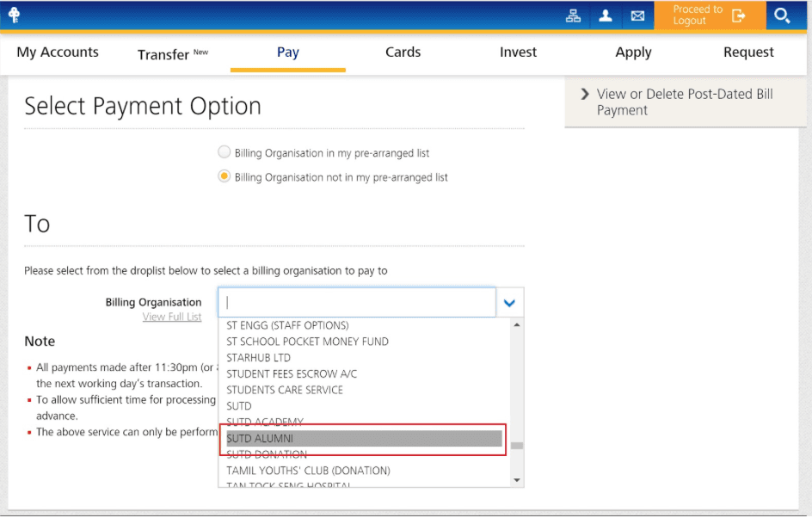Image resolution: width=812 pixels, height=518 pixels.
Task: Click chevron beside Post-Dated Bill Payment
Action: [585, 94]
